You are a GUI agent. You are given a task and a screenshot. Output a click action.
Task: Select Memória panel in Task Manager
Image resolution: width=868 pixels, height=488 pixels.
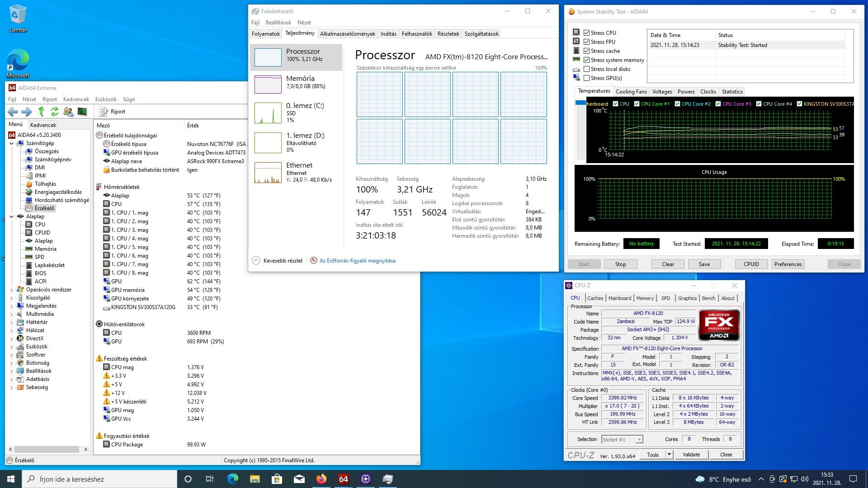click(x=296, y=84)
